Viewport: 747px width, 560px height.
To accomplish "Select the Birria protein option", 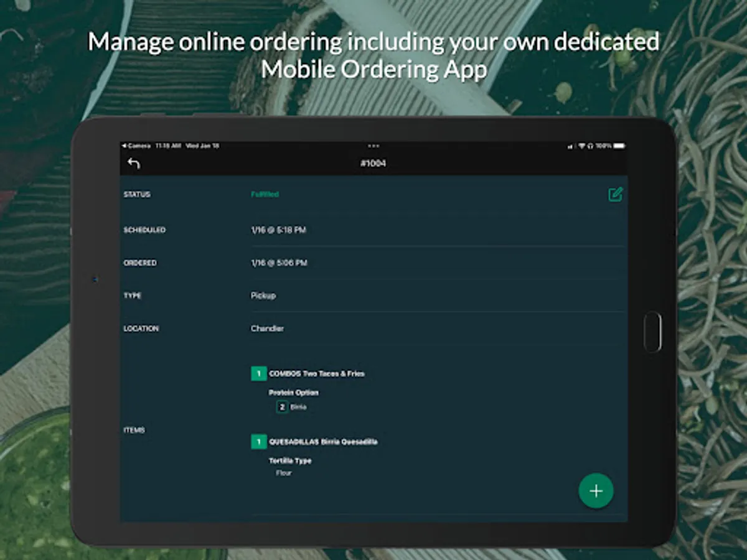I will point(298,407).
